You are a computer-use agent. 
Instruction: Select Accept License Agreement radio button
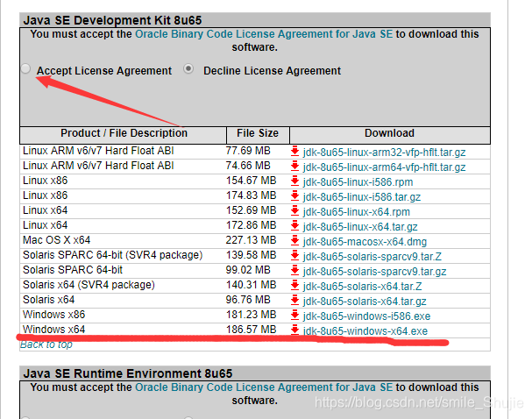point(25,68)
